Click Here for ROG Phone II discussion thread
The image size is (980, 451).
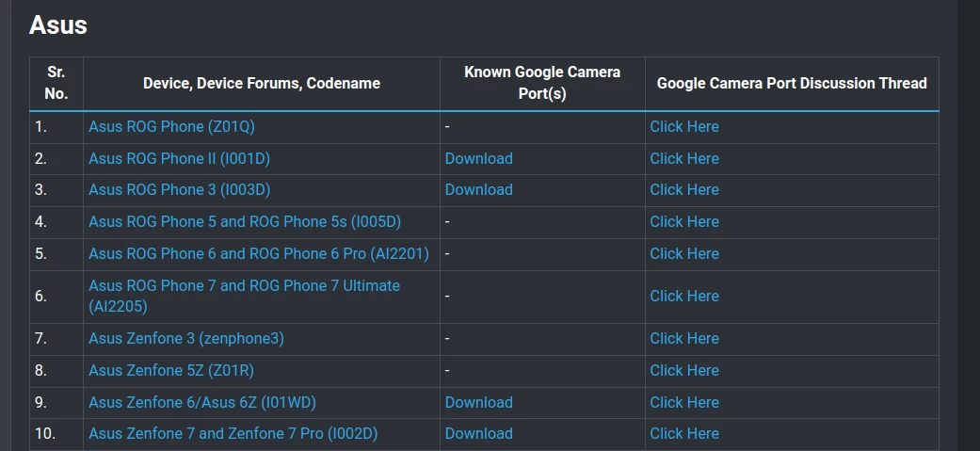(x=683, y=158)
